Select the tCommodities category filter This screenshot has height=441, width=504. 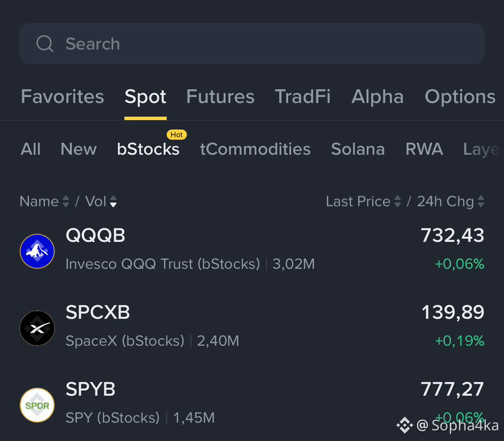tap(255, 149)
